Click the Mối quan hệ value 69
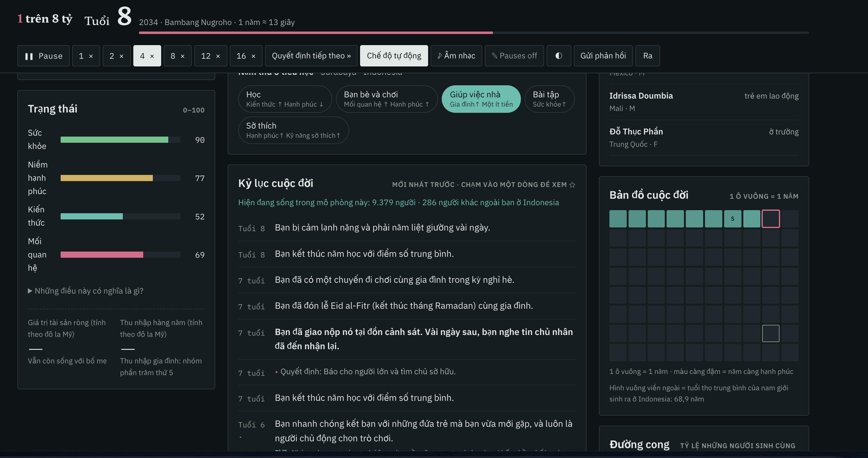Image resolution: width=868 pixels, height=458 pixels. 200,255
